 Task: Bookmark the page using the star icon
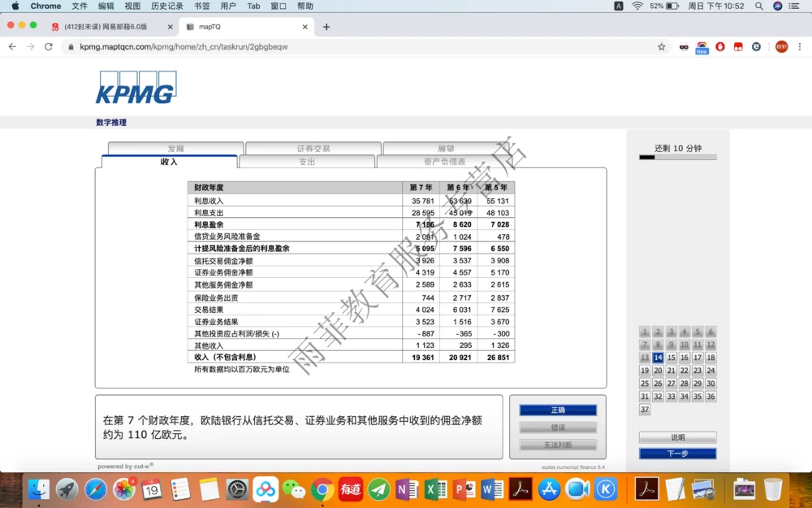(x=661, y=46)
